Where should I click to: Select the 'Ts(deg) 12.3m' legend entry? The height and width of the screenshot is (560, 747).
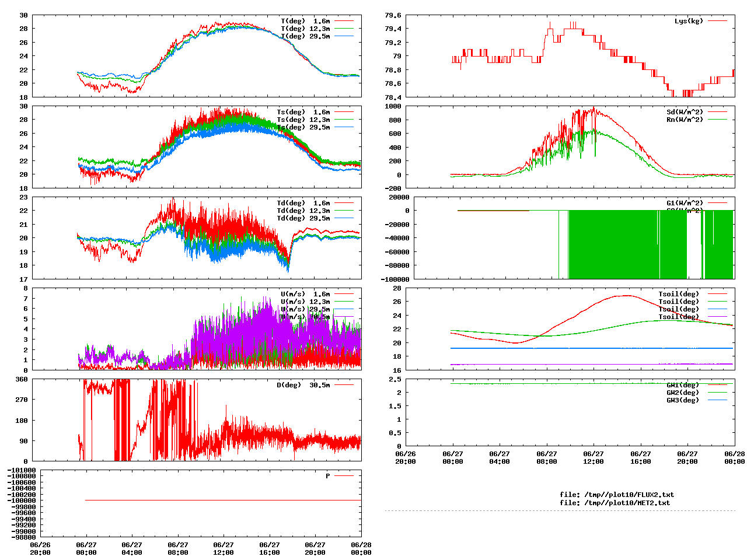pyautogui.click(x=303, y=120)
